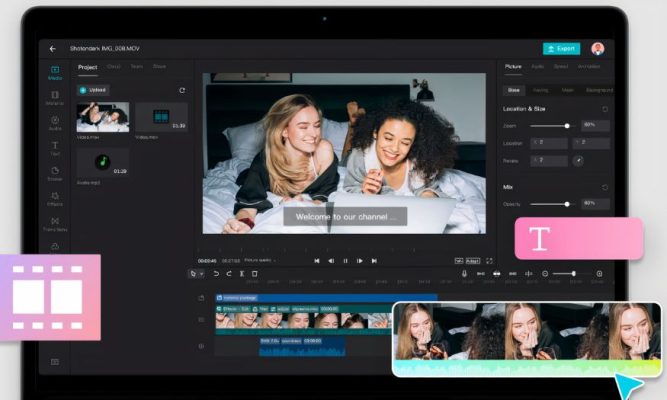
Task: Click the back arrow next to file name
Action: [x=53, y=48]
